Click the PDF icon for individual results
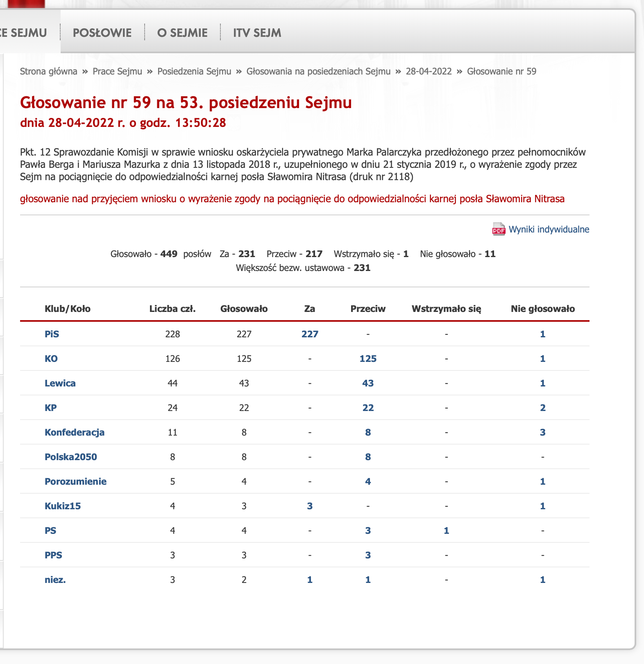The image size is (644, 664). click(499, 229)
